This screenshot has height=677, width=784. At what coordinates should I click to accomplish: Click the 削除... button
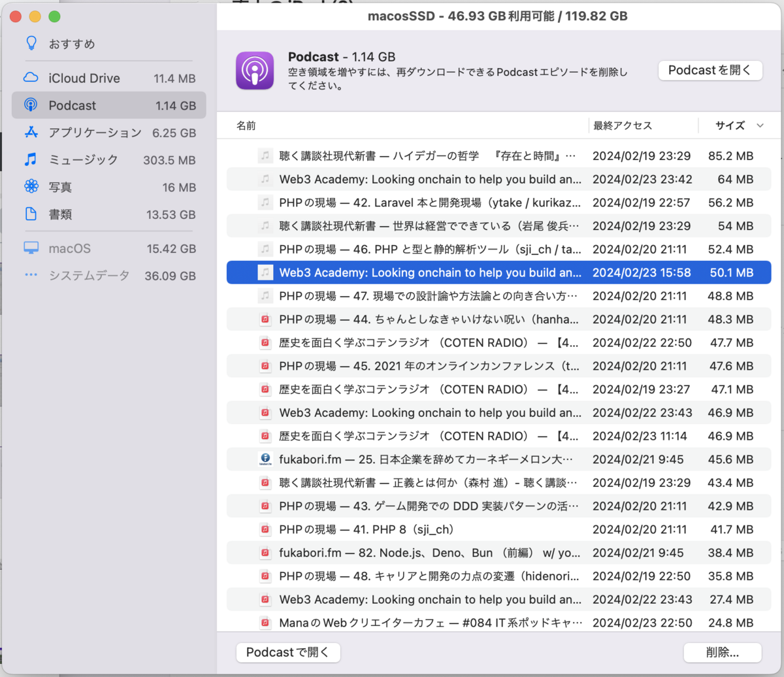(722, 652)
